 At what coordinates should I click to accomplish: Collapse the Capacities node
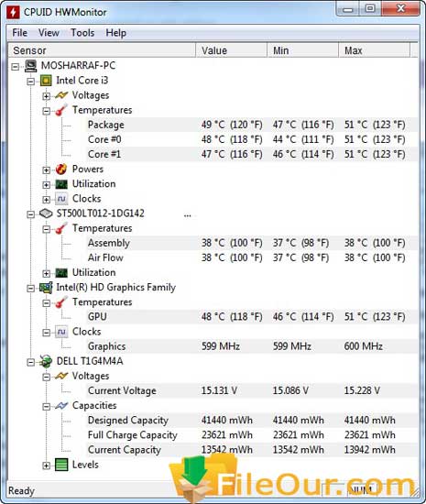tap(46, 406)
